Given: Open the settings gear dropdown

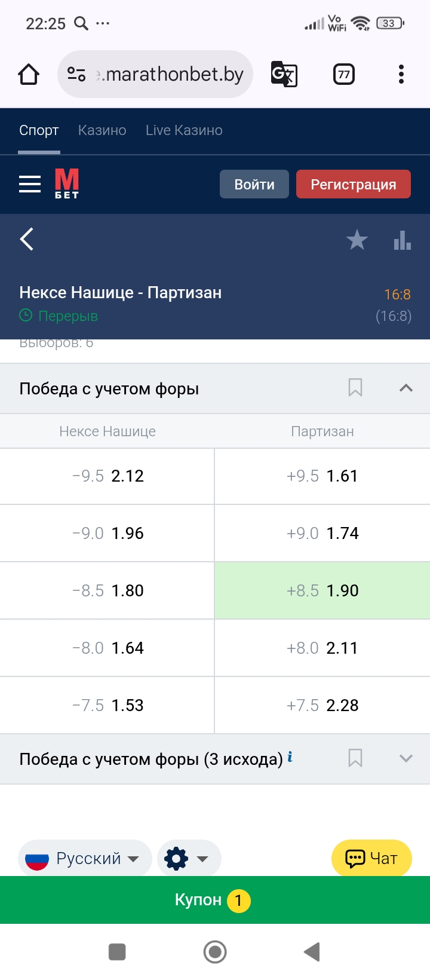Looking at the screenshot, I should coord(189,858).
